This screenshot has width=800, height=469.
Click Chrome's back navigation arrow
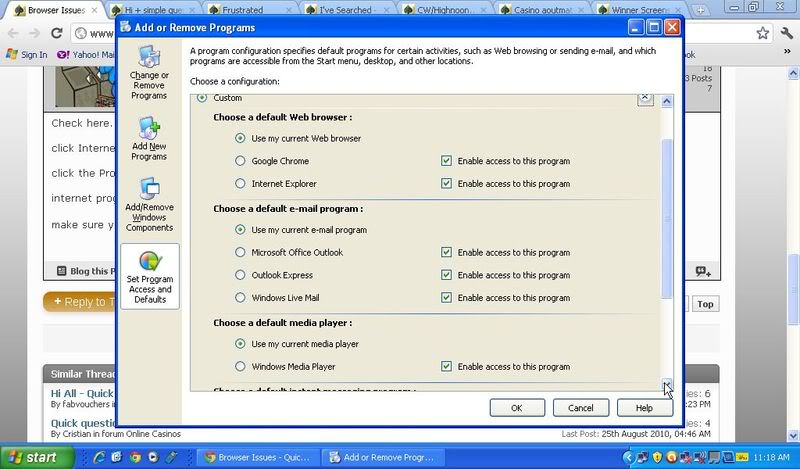[13, 34]
